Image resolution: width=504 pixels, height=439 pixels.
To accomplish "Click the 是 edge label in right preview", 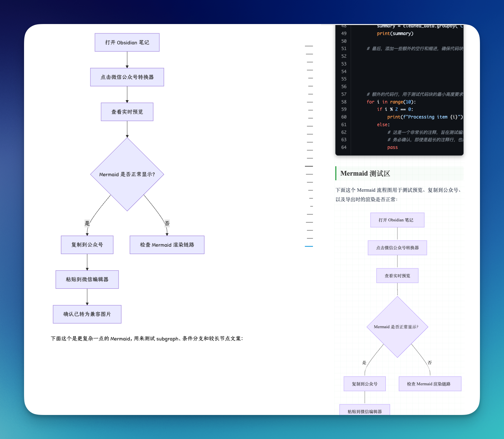I will pos(364,363).
